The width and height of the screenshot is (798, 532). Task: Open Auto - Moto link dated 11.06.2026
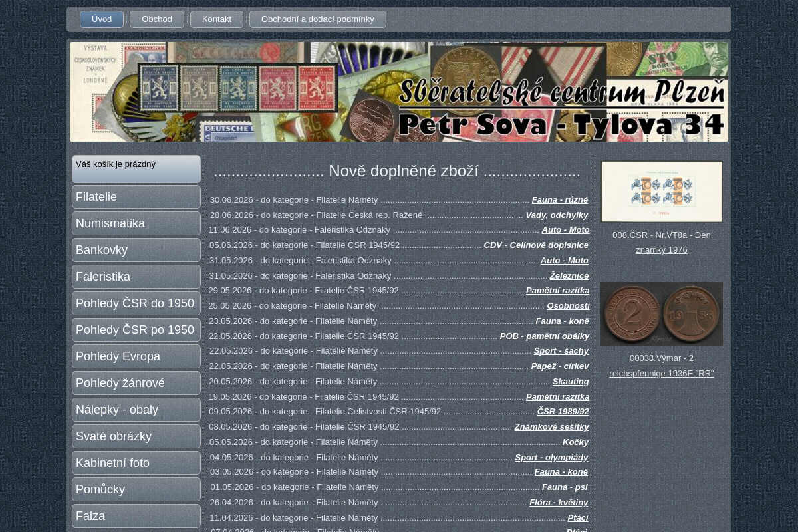coord(565,230)
